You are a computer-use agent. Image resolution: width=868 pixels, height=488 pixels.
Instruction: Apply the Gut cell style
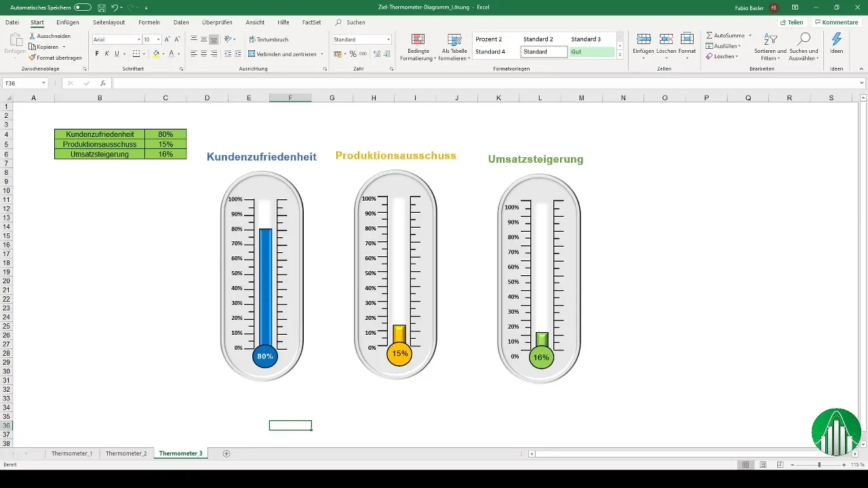pos(591,52)
